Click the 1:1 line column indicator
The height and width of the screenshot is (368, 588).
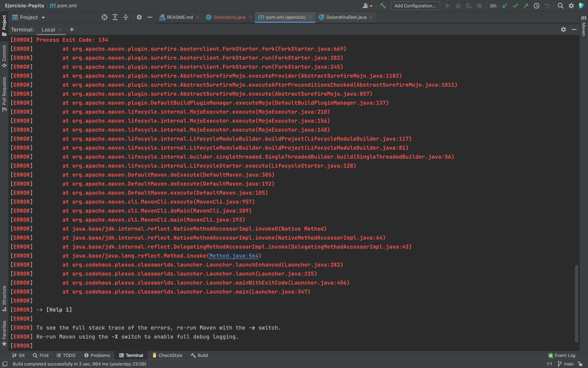point(549,364)
